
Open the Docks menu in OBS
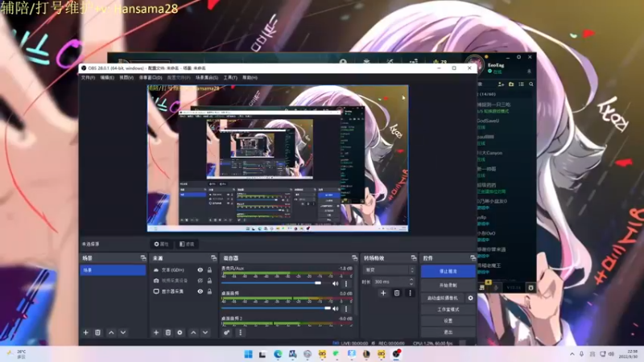click(151, 77)
